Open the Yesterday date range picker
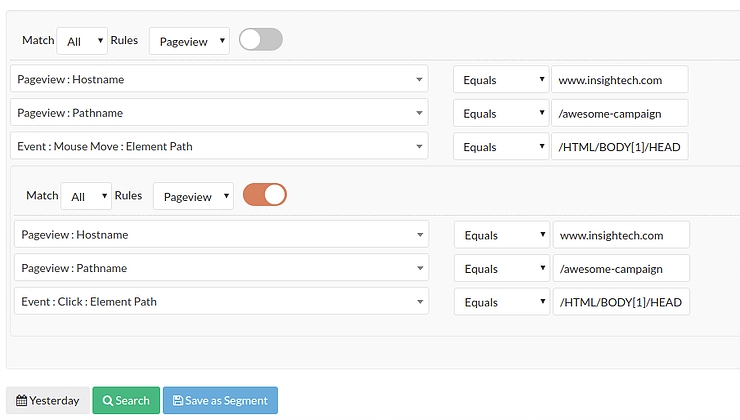740x420 pixels. click(x=48, y=401)
